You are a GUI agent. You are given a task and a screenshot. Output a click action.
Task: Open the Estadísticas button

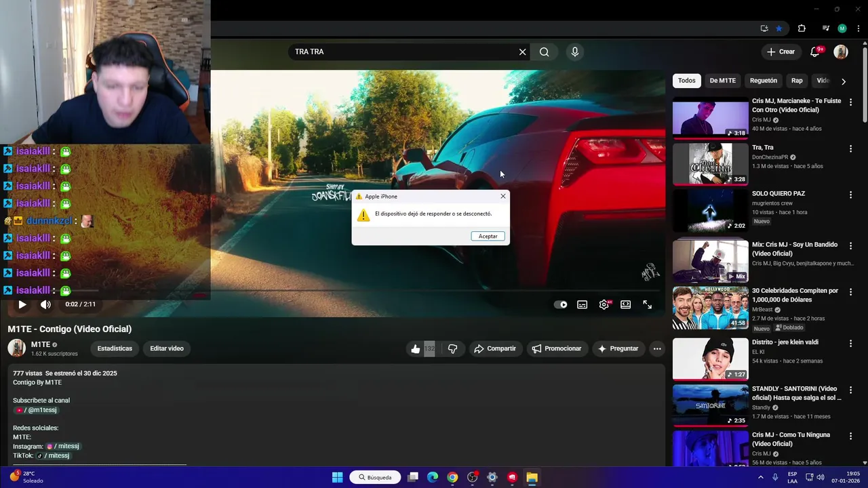[x=115, y=348]
